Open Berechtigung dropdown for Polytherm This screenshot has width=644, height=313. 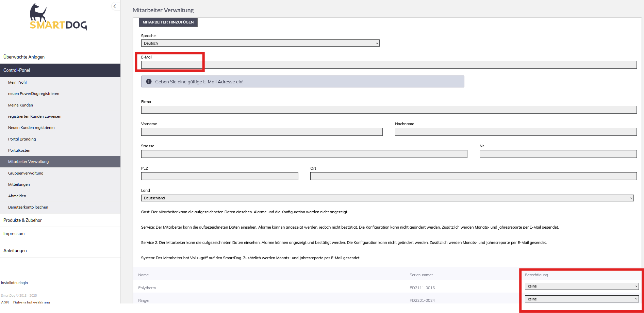tap(581, 286)
